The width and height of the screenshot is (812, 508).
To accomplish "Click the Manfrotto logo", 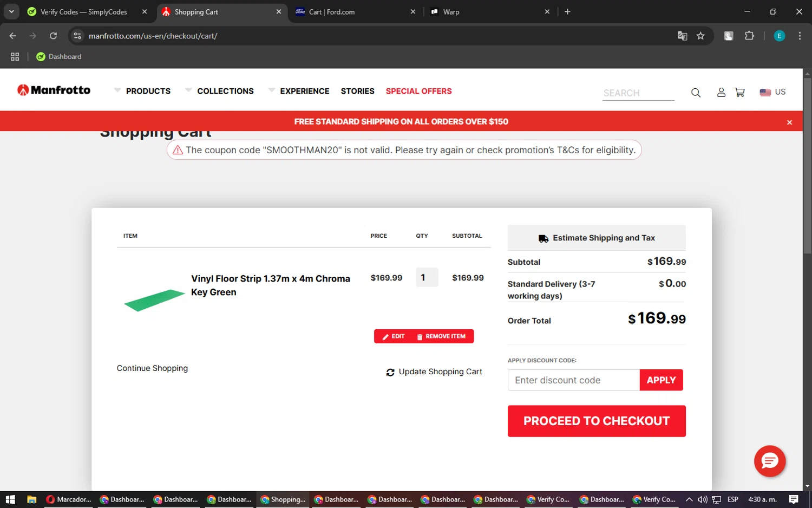I will [x=54, y=90].
